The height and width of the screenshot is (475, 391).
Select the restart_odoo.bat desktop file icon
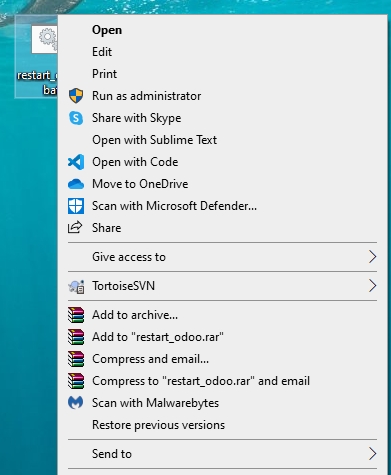click(x=37, y=57)
